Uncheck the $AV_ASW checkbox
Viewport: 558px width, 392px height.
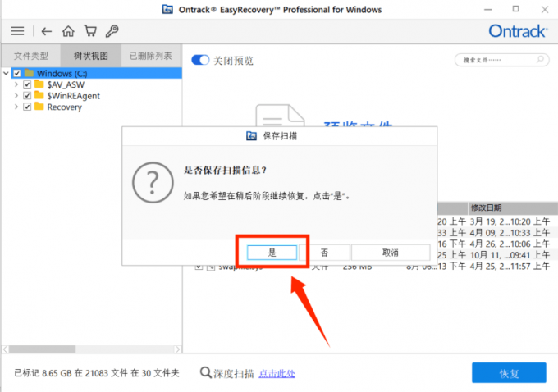point(27,84)
